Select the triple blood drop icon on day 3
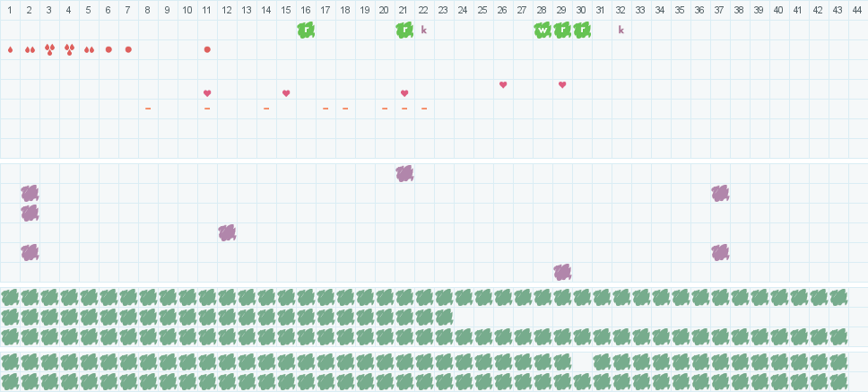Image resolution: width=868 pixels, height=392 pixels. coord(49,49)
